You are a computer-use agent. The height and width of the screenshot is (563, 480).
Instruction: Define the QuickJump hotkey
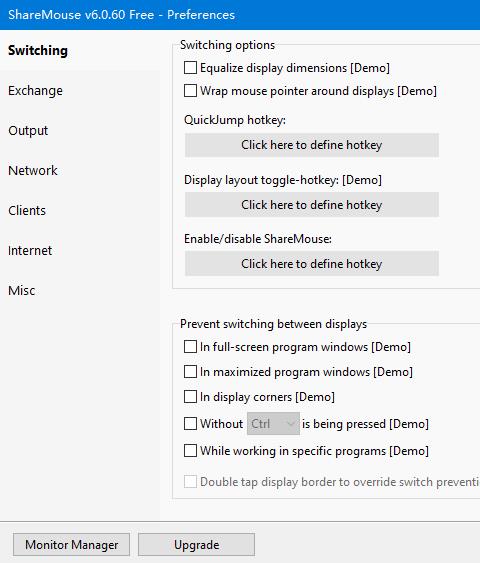click(312, 145)
